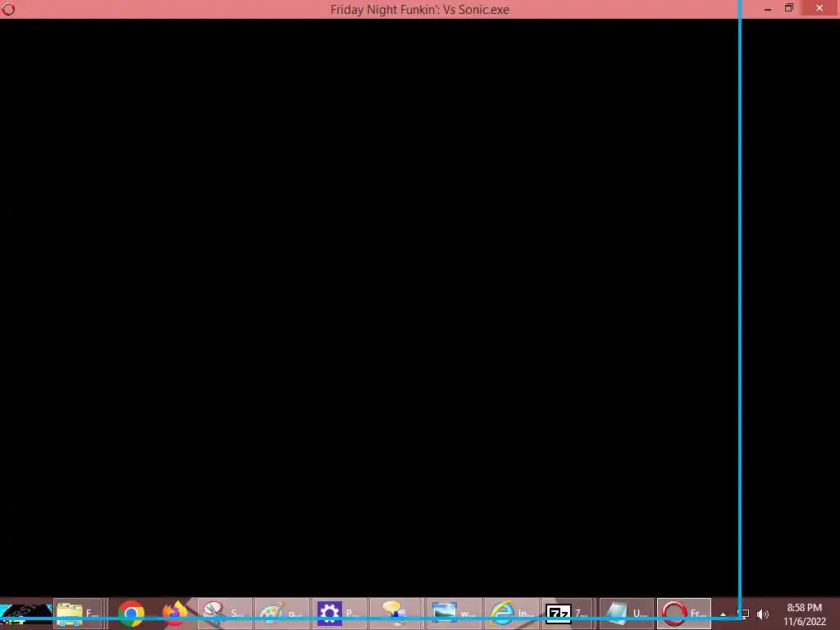Screen dimensions: 840x630
Task: Open the PC settings gear taskbar button
Action: click(340, 614)
